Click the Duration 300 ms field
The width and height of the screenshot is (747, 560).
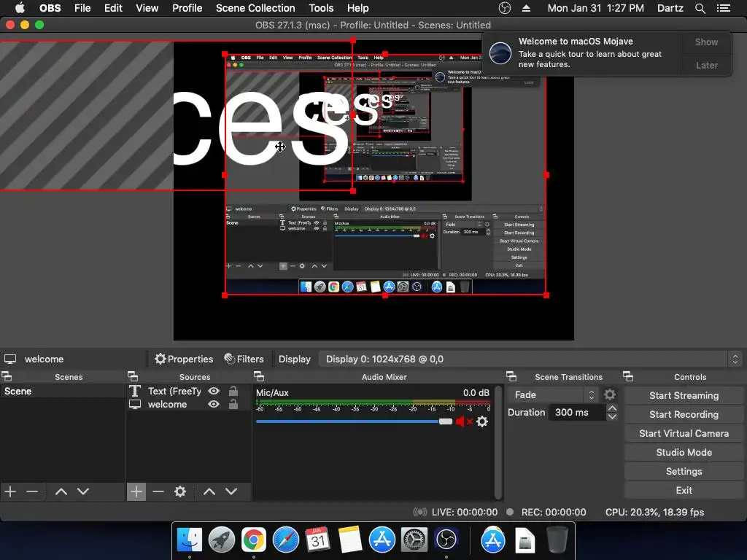click(578, 413)
